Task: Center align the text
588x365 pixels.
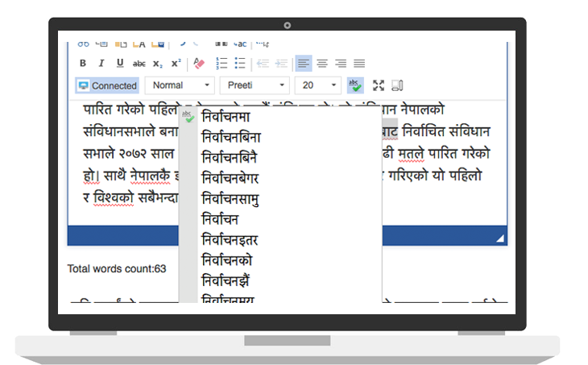Action: tap(322, 63)
